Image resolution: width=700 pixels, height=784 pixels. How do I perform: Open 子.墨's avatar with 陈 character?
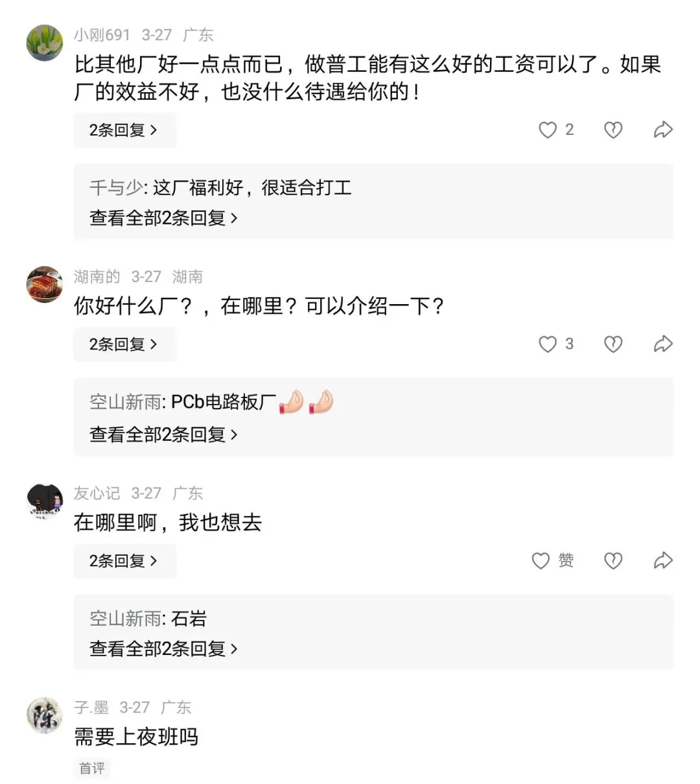point(45,715)
